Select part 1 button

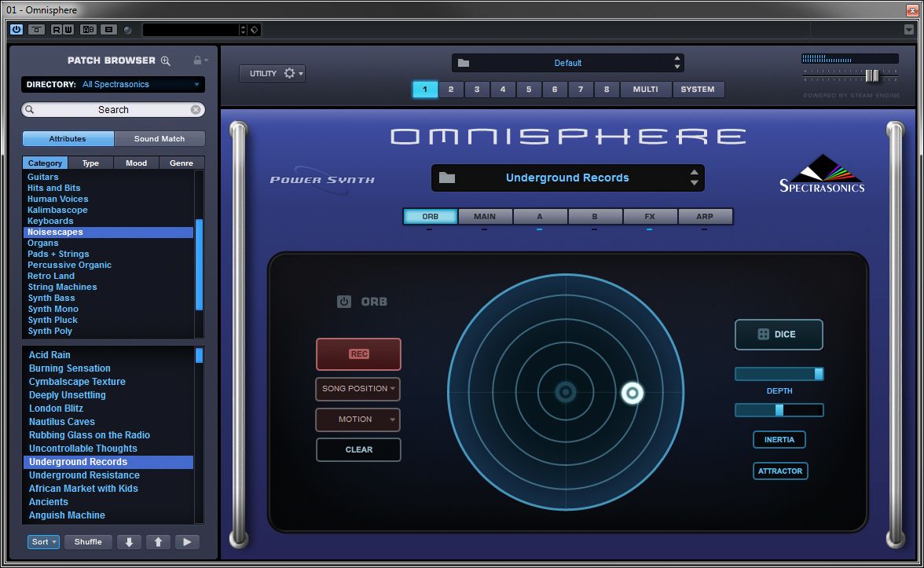[425, 90]
